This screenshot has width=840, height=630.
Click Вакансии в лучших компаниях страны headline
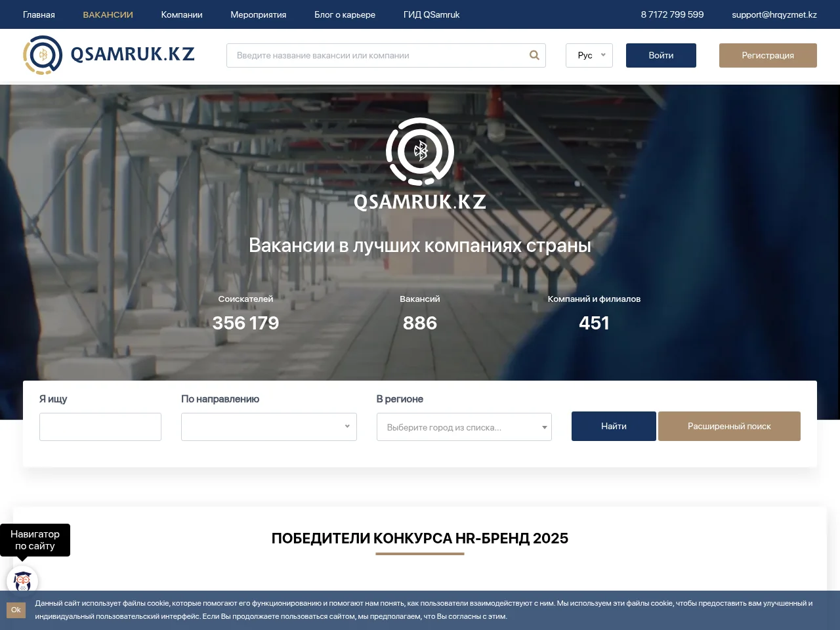[420, 245]
